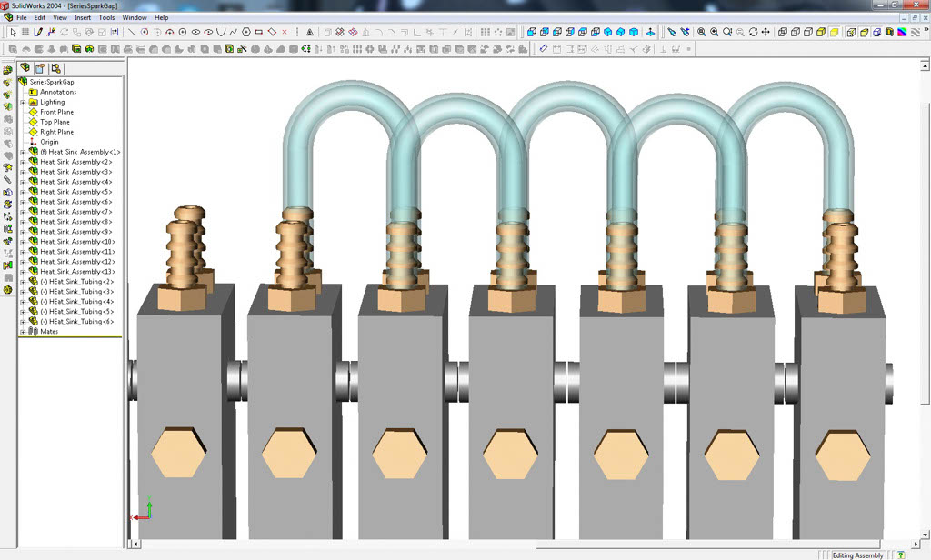Click the toolbar overflow chevron on the right
931x560 pixels.
coord(926,28)
